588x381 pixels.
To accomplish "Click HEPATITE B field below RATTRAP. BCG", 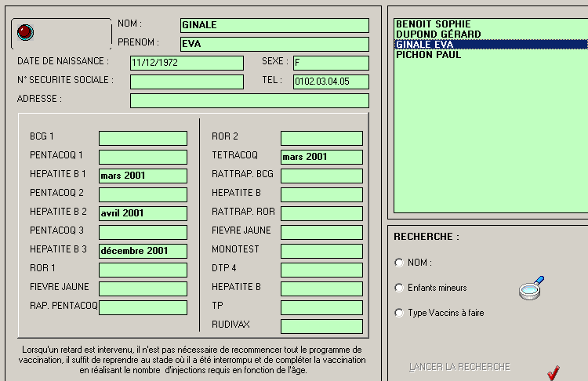I will (x=321, y=194).
